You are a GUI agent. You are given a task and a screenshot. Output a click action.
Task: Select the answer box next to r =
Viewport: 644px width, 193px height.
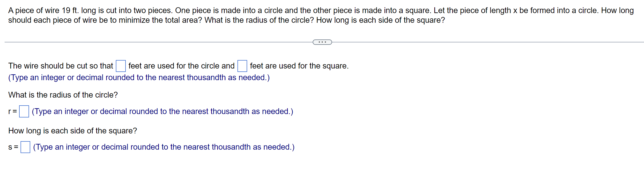[x=24, y=111]
